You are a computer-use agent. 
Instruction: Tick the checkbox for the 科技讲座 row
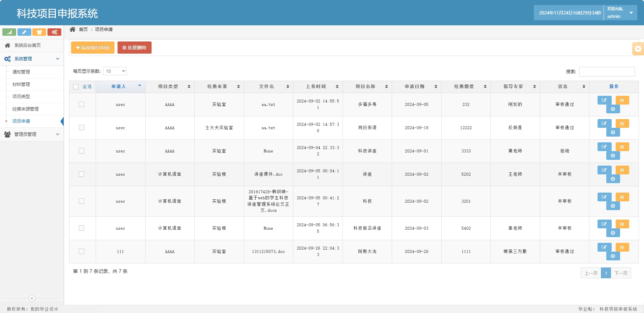coord(82,151)
